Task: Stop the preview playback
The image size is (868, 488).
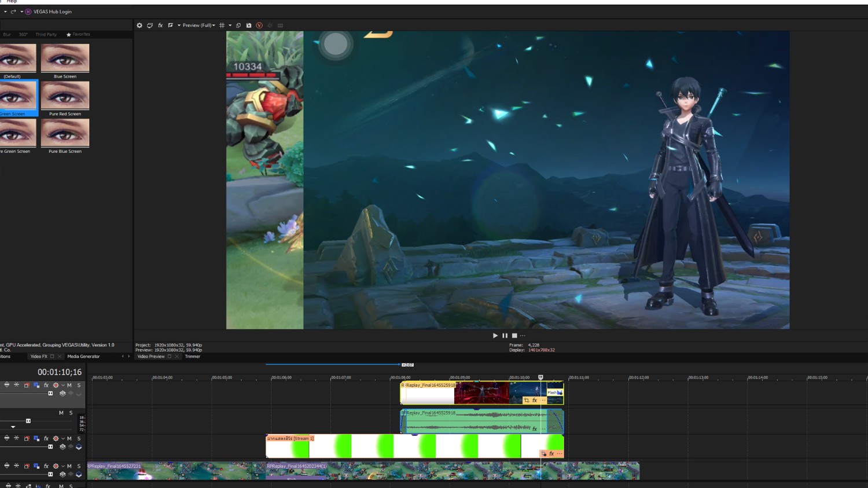Action: click(x=514, y=336)
